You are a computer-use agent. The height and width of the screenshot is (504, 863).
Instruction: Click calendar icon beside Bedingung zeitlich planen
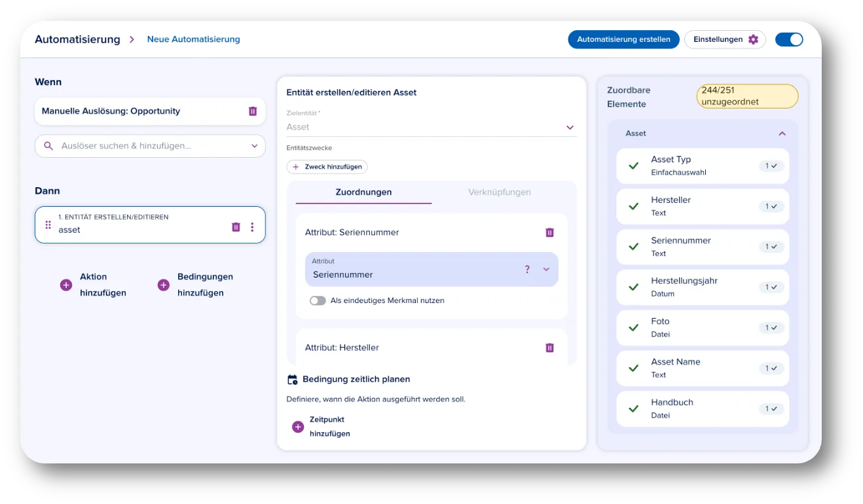click(293, 380)
